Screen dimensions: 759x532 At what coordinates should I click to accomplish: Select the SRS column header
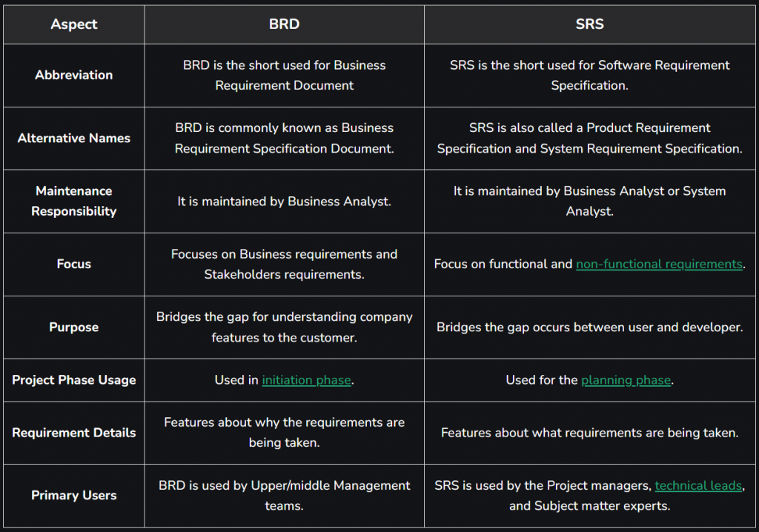coord(589,24)
